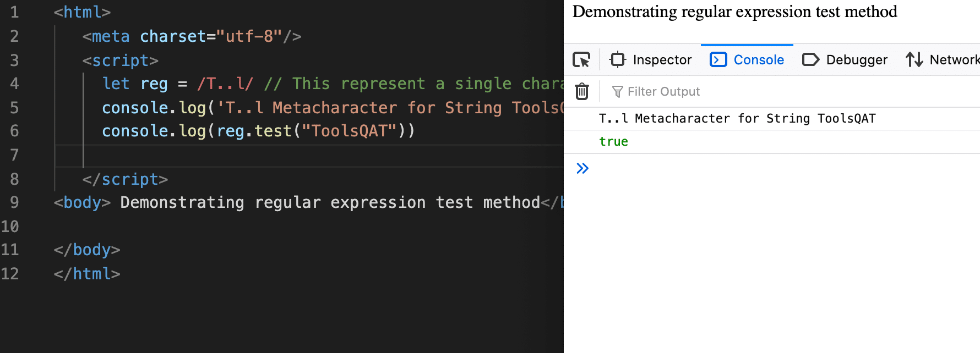Click the opening <html> tag

pyautogui.click(x=82, y=12)
